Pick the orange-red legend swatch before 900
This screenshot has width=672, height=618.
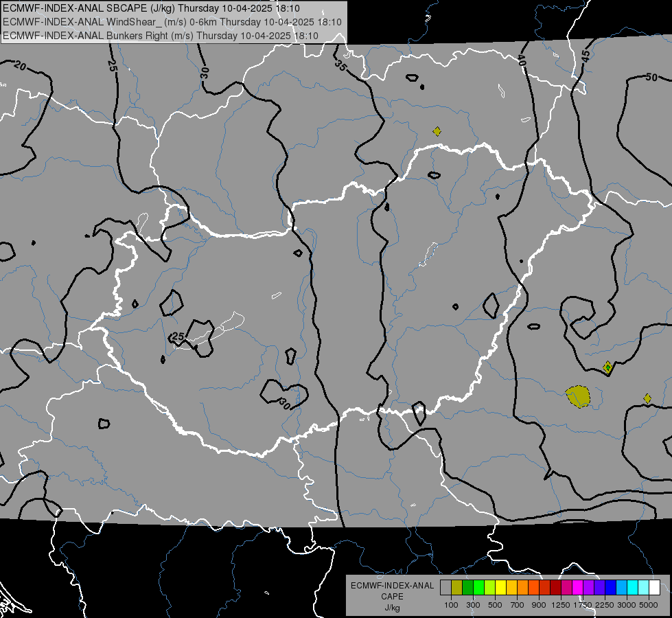tap(533, 588)
